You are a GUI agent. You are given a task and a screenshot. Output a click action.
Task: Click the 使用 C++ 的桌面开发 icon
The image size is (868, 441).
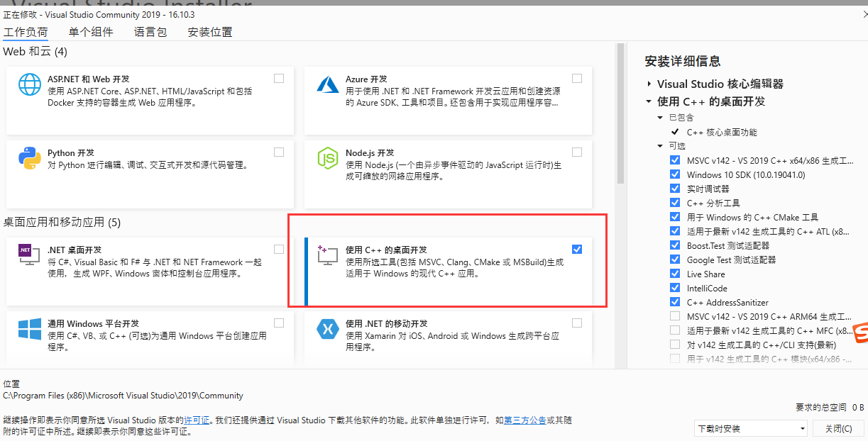tap(327, 255)
